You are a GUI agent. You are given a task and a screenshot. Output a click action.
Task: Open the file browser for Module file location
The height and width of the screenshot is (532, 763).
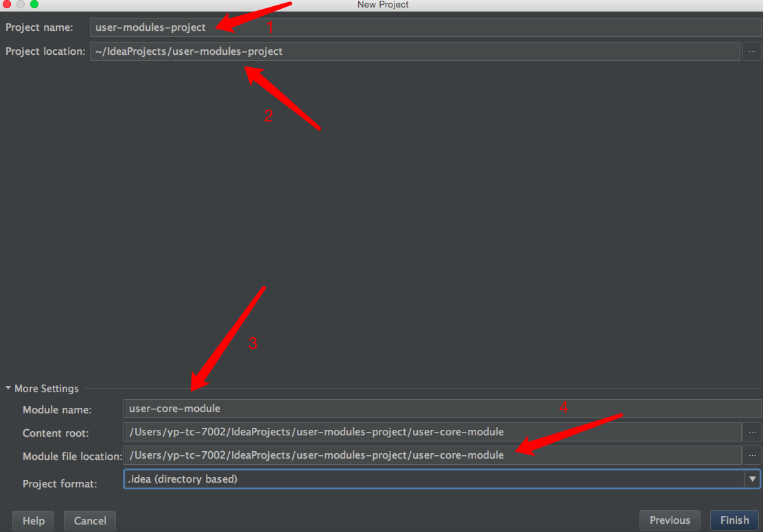pyautogui.click(x=752, y=455)
